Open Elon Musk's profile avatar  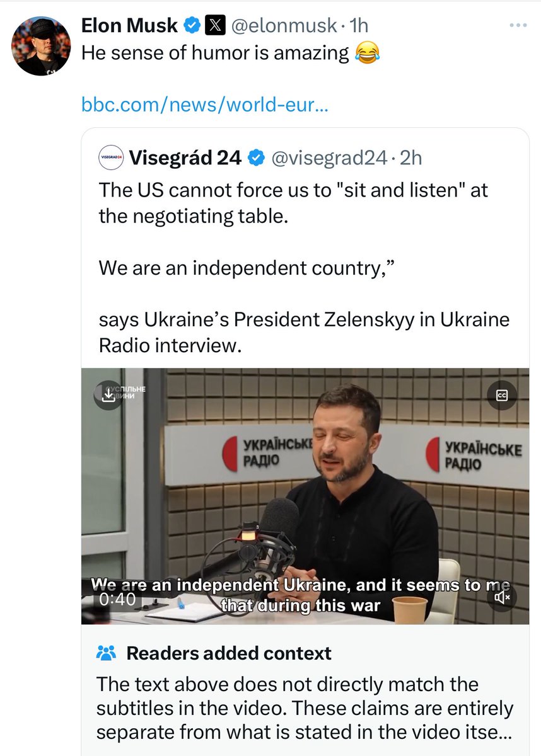tap(42, 47)
